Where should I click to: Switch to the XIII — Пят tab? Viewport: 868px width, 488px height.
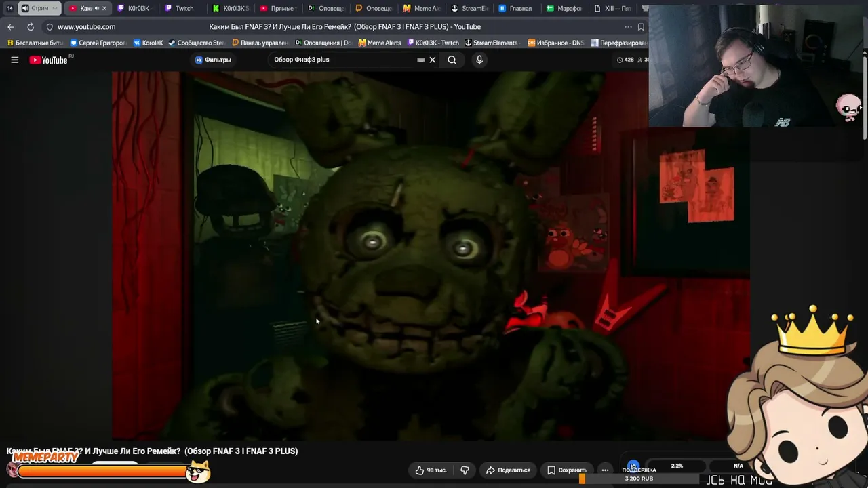[613, 8]
